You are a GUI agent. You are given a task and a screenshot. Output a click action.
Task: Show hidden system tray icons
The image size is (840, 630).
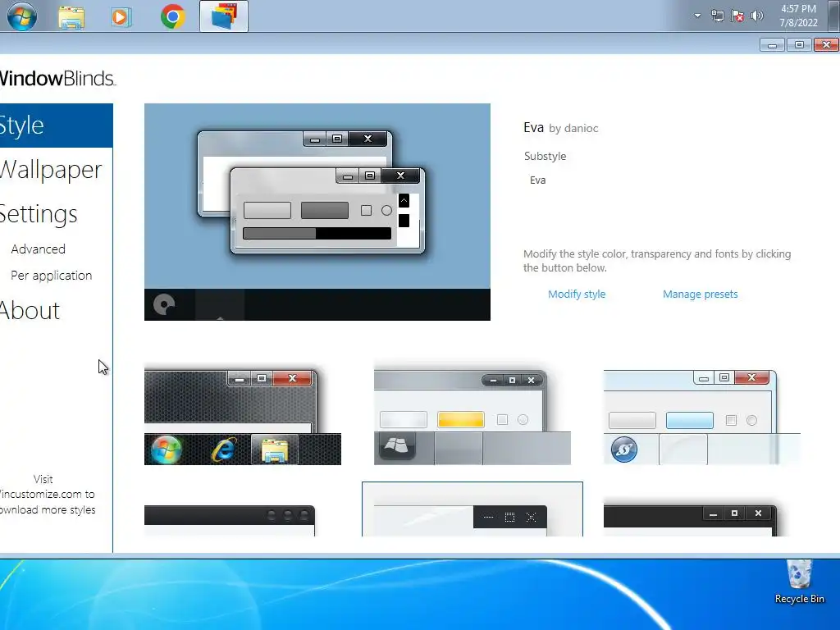[x=697, y=16]
